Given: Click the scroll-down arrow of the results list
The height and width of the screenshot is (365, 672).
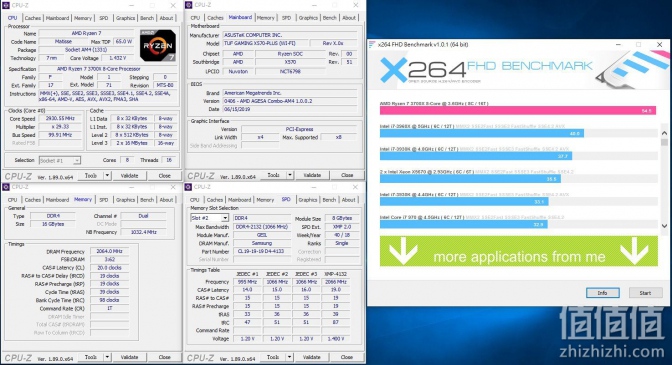Looking at the screenshot, I should (x=664, y=226).
